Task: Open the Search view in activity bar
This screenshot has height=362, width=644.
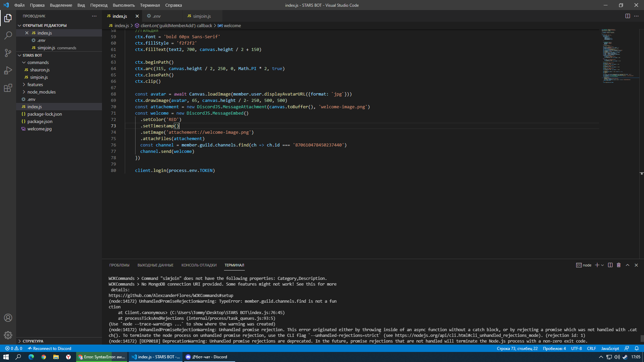Action: pyautogui.click(x=8, y=35)
